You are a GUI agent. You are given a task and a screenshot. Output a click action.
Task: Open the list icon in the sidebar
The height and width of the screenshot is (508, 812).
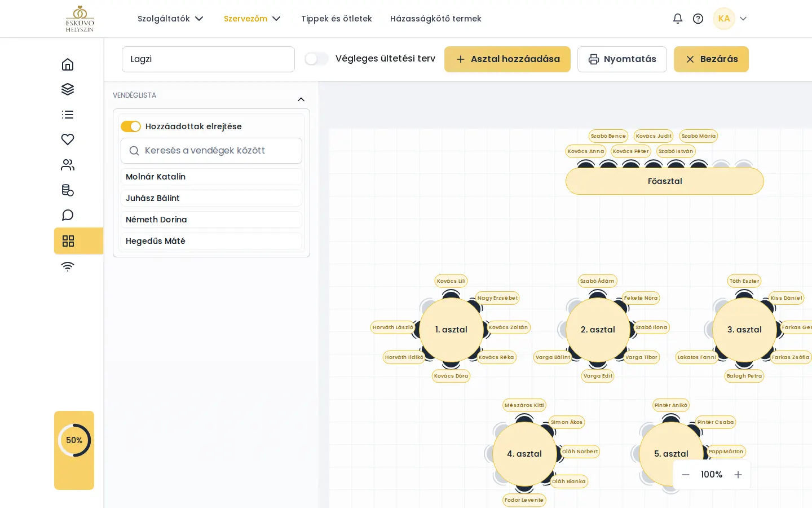68,115
